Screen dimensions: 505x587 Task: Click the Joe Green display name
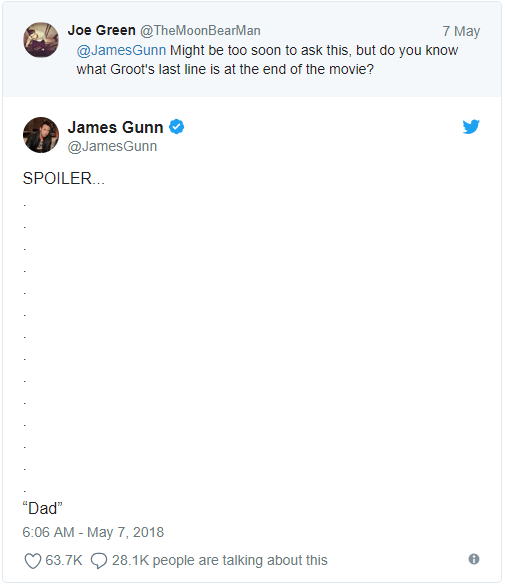click(x=101, y=30)
